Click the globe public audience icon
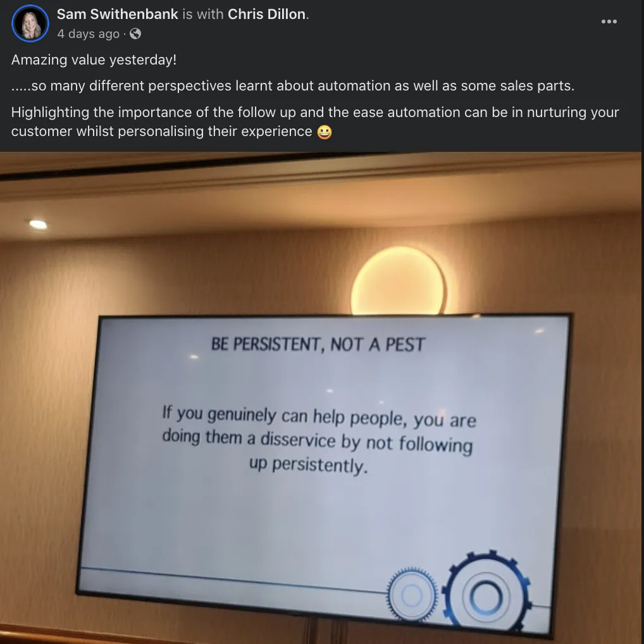Viewport: 644px width, 644px height. 135,34
